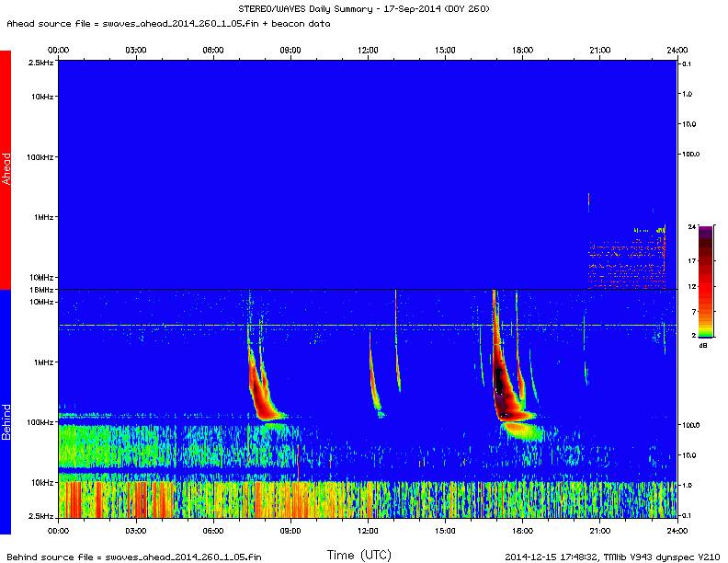
Task: Click the 10kHz label of the Ahead panel
Action: [x=42, y=97]
